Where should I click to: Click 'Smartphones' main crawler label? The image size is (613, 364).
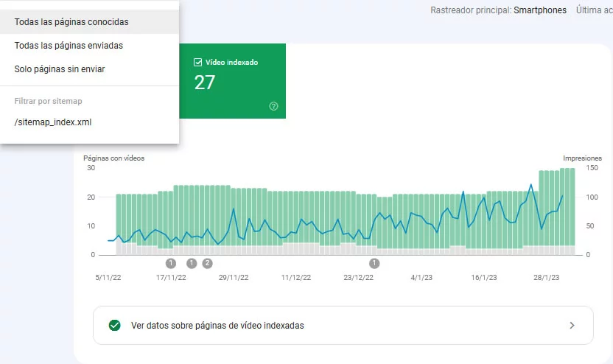[540, 10]
